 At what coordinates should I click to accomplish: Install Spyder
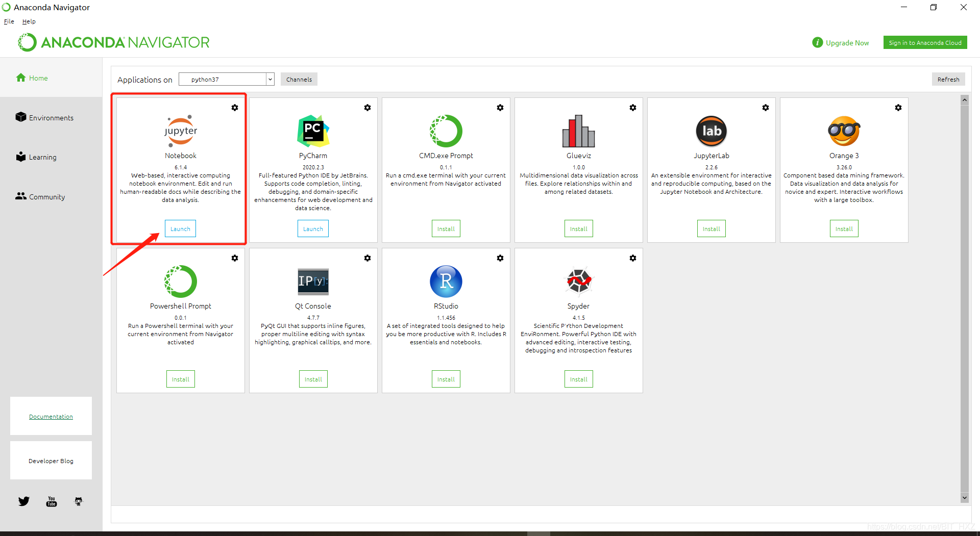tap(579, 379)
